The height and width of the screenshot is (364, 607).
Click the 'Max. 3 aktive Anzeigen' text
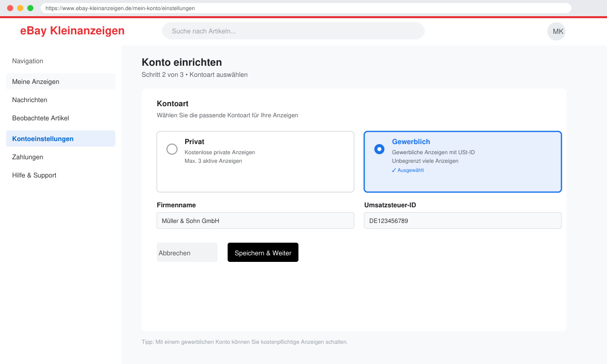coord(213,161)
